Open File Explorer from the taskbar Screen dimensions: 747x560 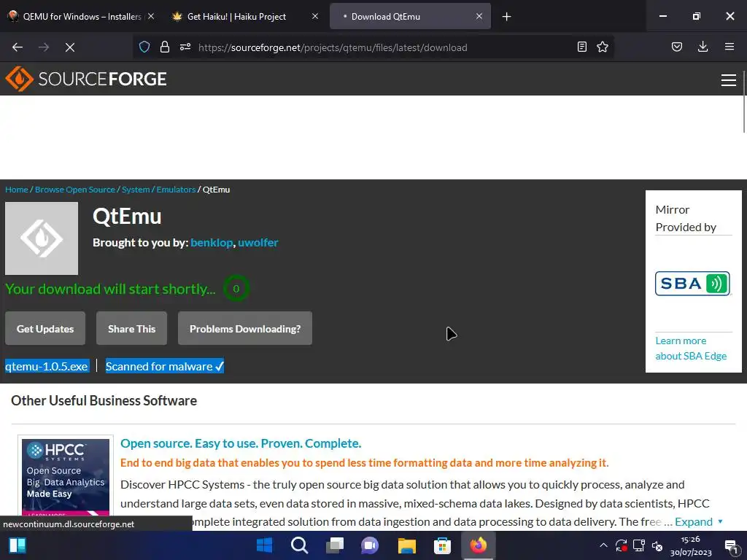406,545
